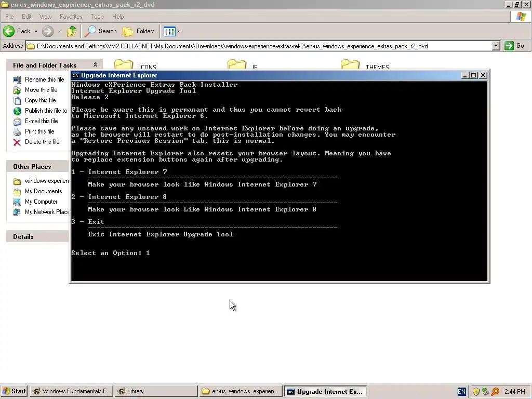Open the Search toolbar button
The width and height of the screenshot is (532, 399).
pos(100,31)
